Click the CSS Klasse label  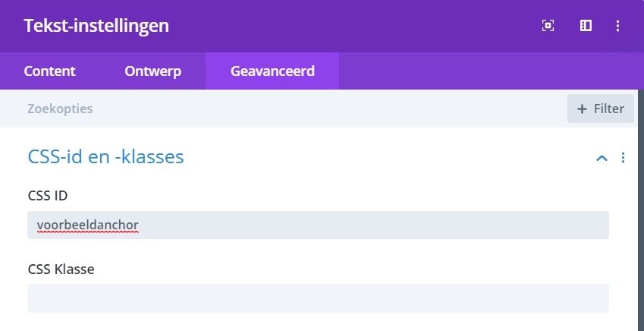click(x=61, y=270)
